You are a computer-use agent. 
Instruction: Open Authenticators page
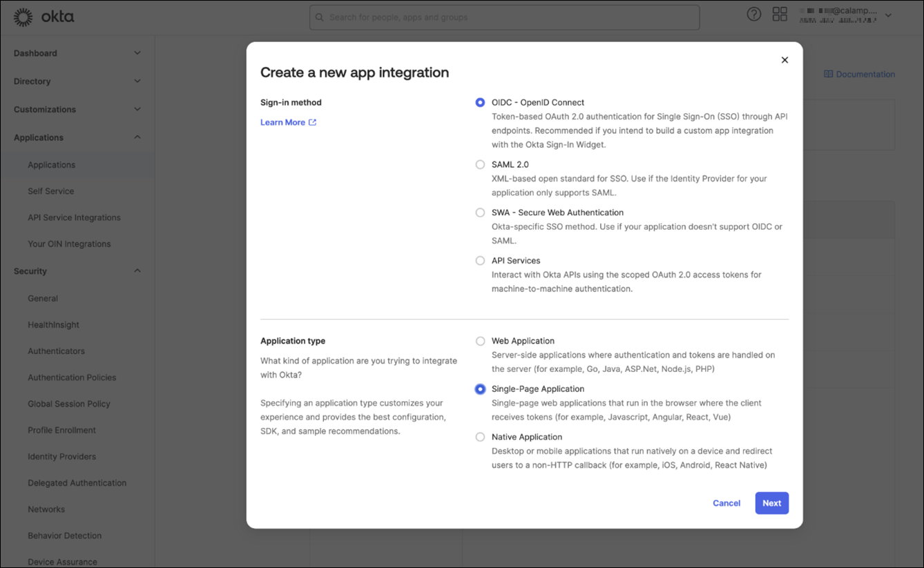pyautogui.click(x=56, y=351)
